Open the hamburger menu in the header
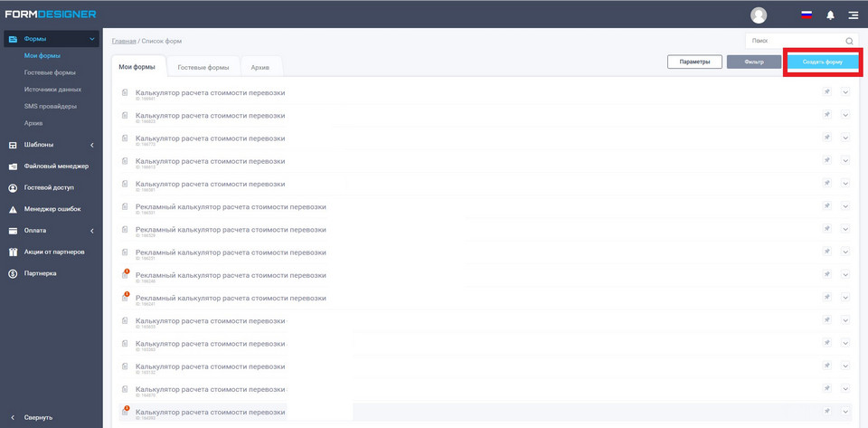The height and width of the screenshot is (428, 868). [x=853, y=15]
